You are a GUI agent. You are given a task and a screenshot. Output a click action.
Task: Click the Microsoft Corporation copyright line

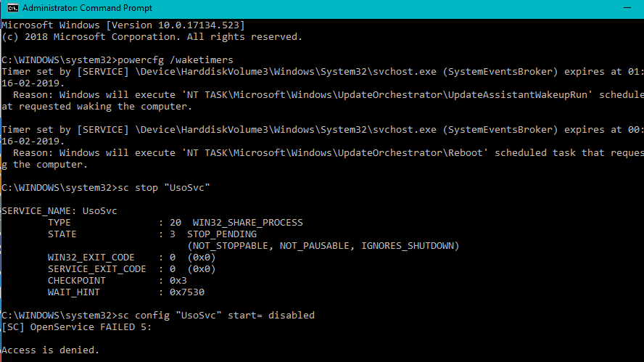point(152,37)
